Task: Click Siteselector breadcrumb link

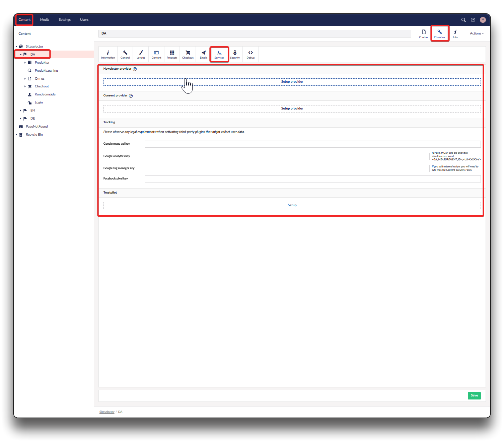Action: click(107, 412)
